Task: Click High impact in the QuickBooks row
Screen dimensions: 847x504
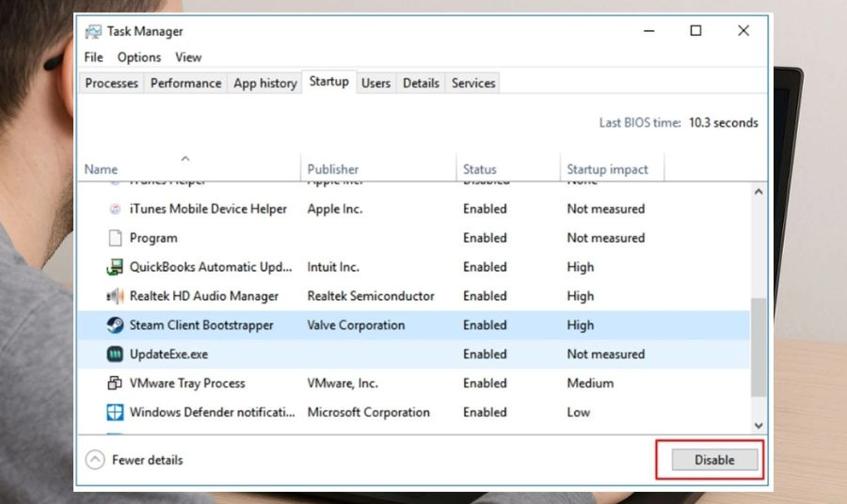Action: point(580,267)
